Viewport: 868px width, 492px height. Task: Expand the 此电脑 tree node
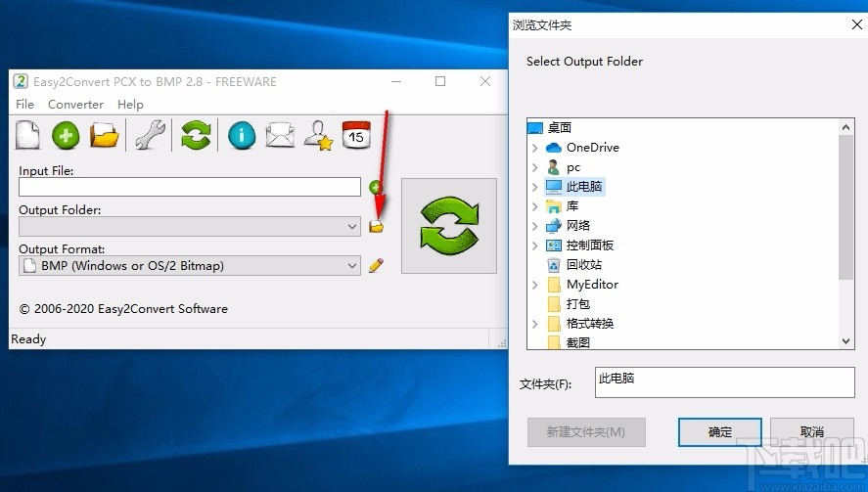coord(534,187)
